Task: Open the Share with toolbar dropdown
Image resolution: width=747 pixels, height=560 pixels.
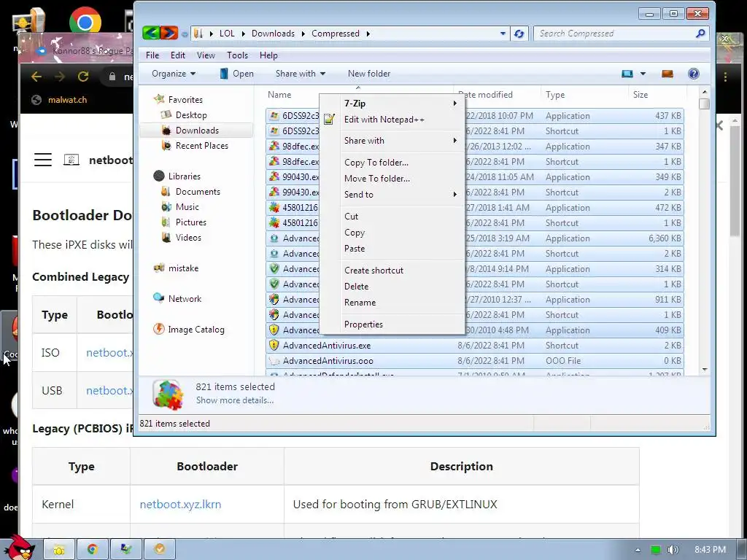Action: (x=300, y=74)
